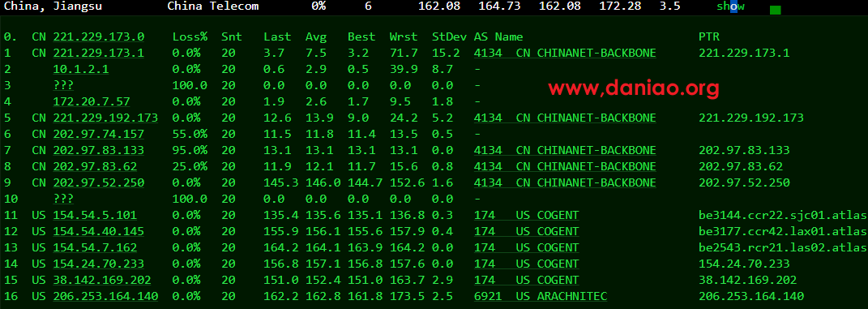Viewport: 868px width, 309px height.
Task: Open AS 174 US COGENT link in hop 13
Action: (x=527, y=247)
